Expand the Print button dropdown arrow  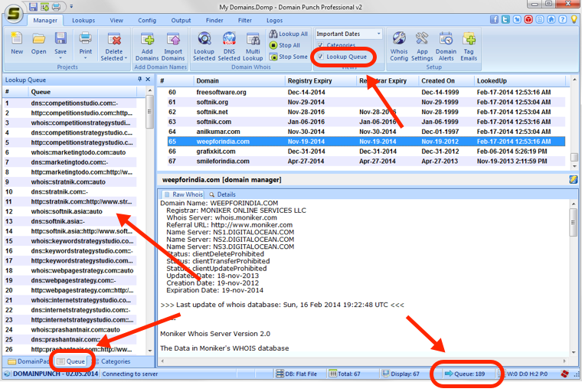(85, 58)
